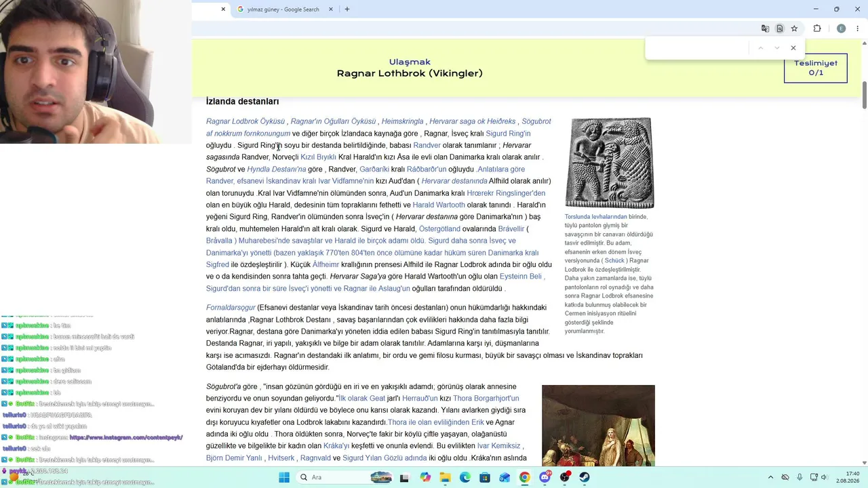
Task: Click inside the find-in-page text field
Action: click(x=697, y=48)
